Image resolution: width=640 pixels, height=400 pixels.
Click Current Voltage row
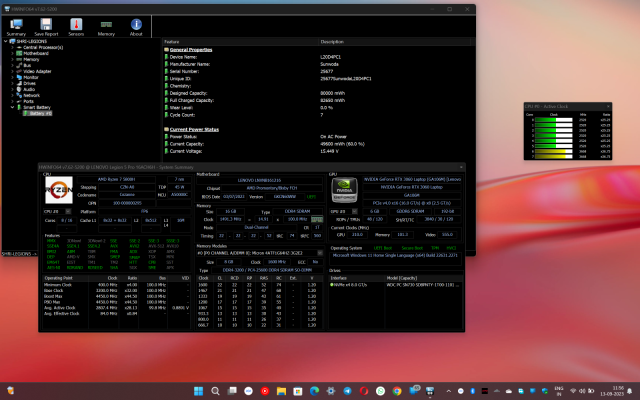click(317, 151)
